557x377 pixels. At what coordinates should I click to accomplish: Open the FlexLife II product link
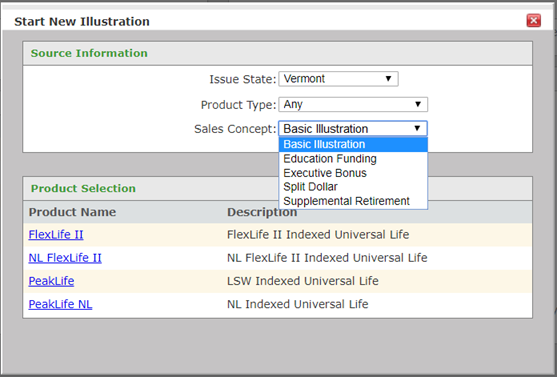point(56,235)
